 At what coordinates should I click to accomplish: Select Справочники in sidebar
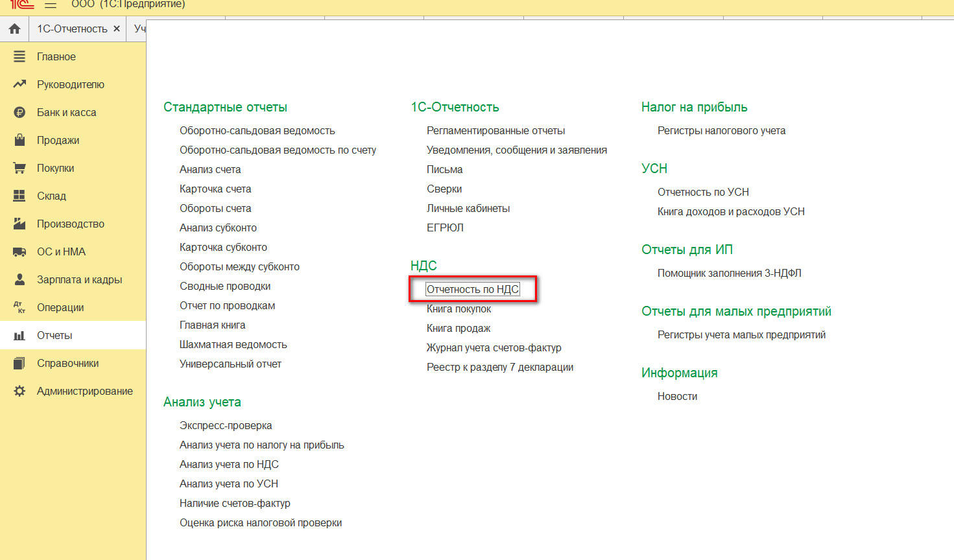pyautogui.click(x=67, y=363)
